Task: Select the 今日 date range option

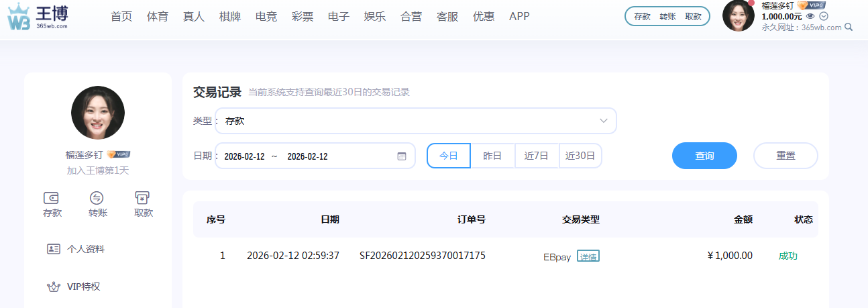Action: coord(448,156)
